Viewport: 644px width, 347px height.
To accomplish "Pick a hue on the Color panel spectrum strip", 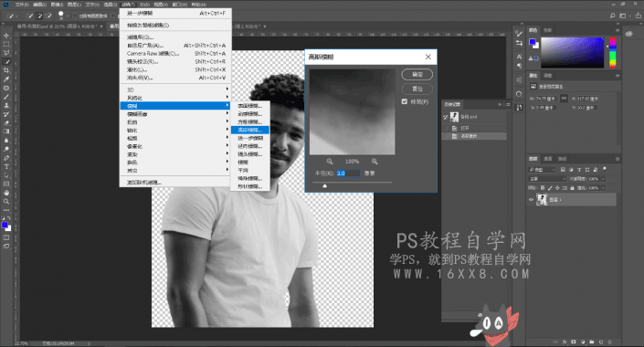I will [x=612, y=53].
